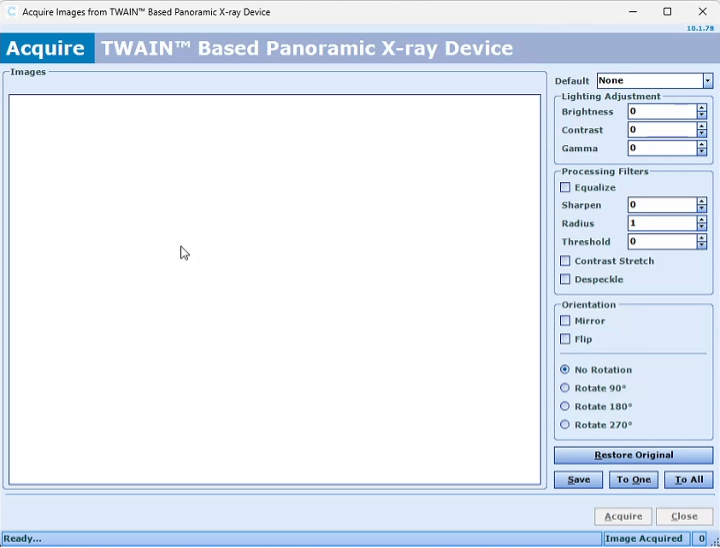This screenshot has height=548, width=720.
Task: Click the Save button
Action: 578,480
